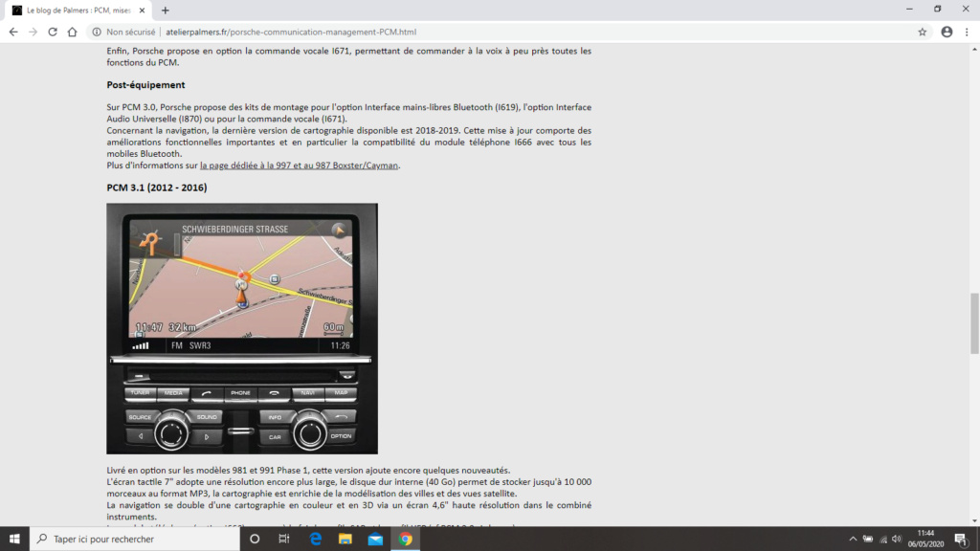980x551 pixels.
Task: Close the 'Le blog de Palmers' tab
Action: pos(142,11)
